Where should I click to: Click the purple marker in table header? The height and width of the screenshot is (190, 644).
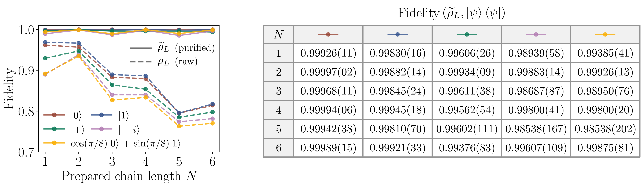coord(536,34)
